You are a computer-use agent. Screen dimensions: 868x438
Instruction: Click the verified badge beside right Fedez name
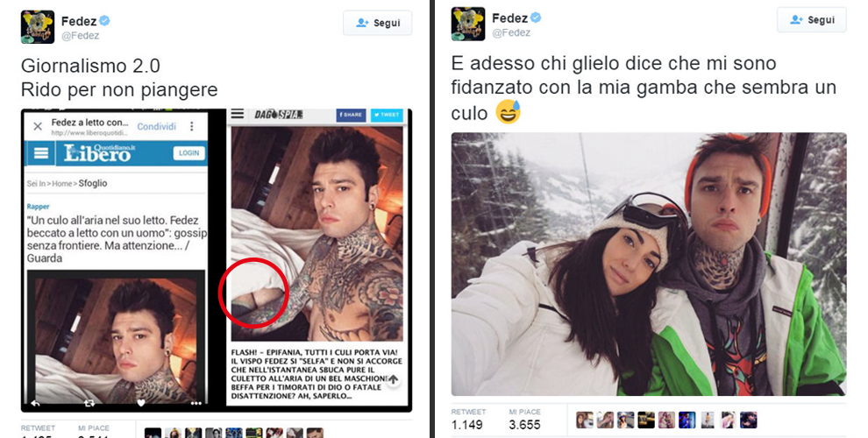coord(536,18)
